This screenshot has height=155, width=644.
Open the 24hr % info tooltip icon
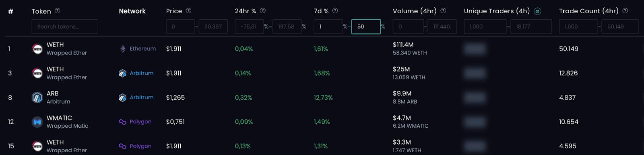click(x=263, y=11)
